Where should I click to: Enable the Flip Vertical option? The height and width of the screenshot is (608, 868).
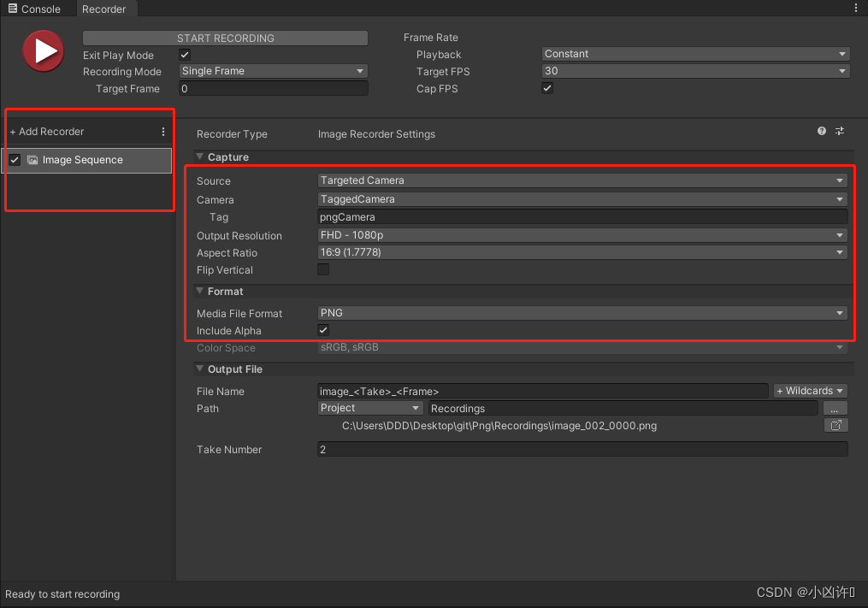(322, 269)
